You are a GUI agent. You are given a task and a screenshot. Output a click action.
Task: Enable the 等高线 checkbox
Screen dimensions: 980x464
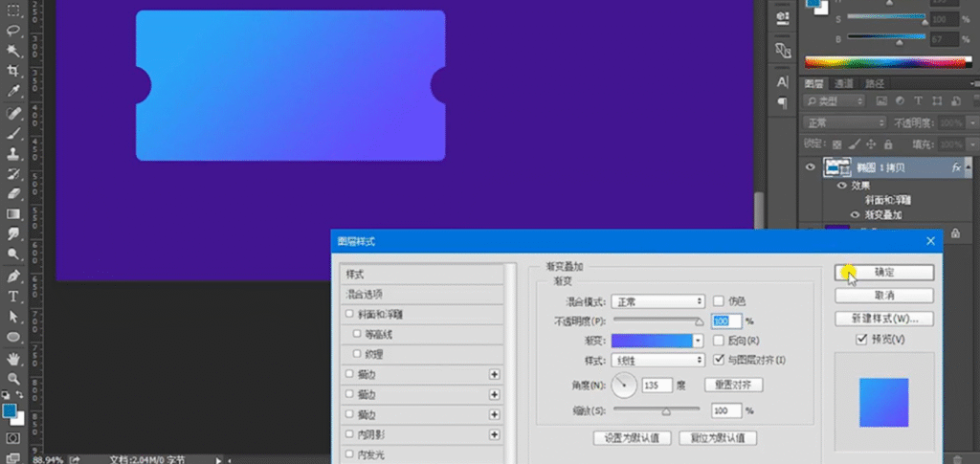point(357,334)
